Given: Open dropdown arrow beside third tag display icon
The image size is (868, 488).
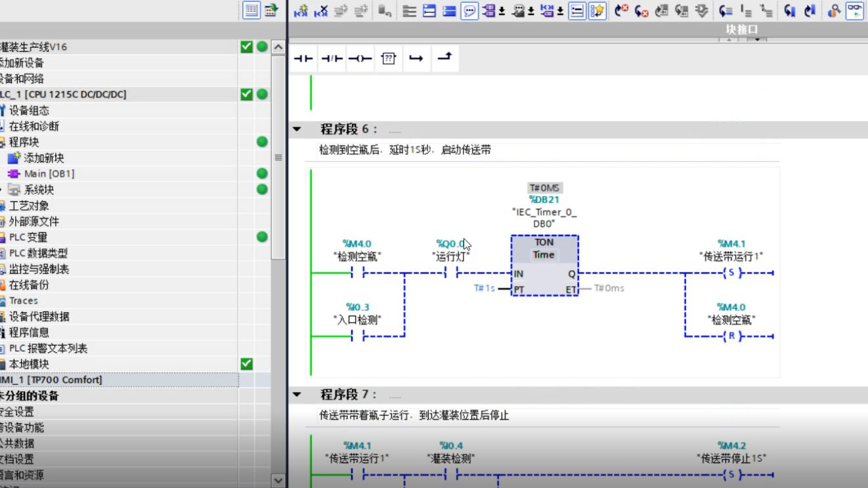Looking at the screenshot, I should pos(560,11).
